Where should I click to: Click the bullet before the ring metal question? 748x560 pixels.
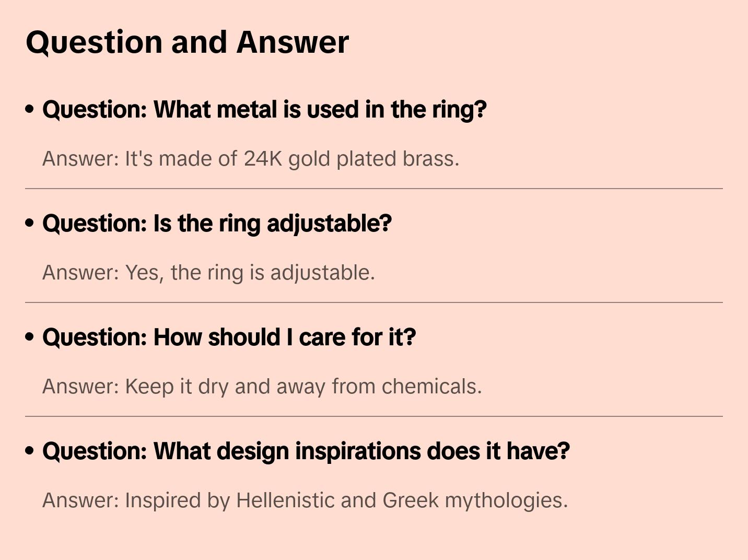click(x=30, y=109)
